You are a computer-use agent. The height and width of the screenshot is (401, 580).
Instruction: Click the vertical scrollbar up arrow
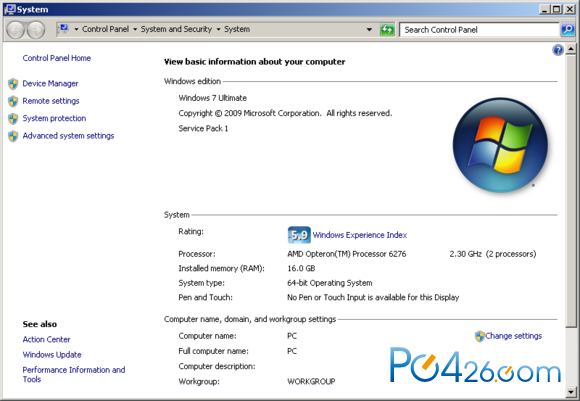pos(571,49)
